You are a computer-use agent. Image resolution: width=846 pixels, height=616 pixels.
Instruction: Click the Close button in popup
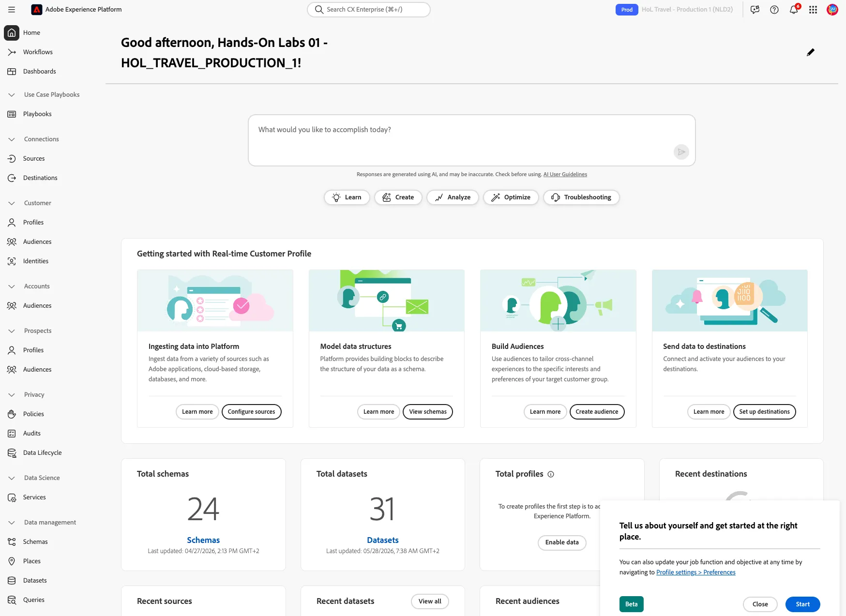(x=760, y=604)
